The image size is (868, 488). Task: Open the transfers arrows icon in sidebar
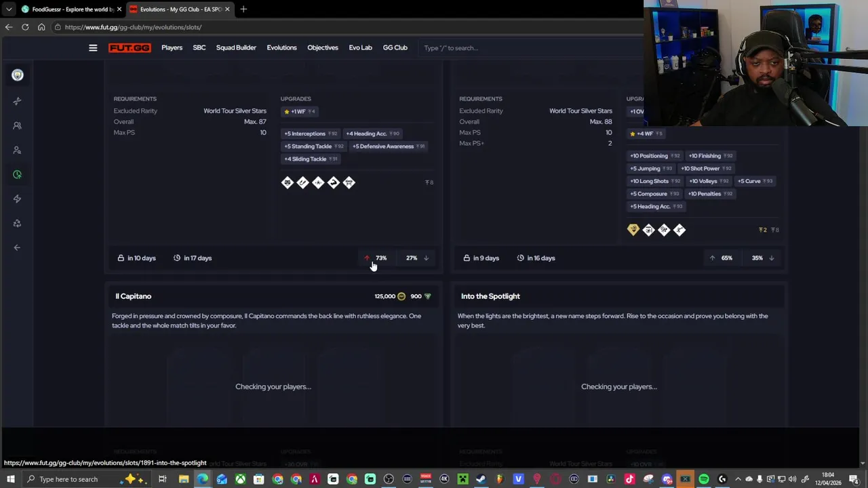click(x=18, y=101)
